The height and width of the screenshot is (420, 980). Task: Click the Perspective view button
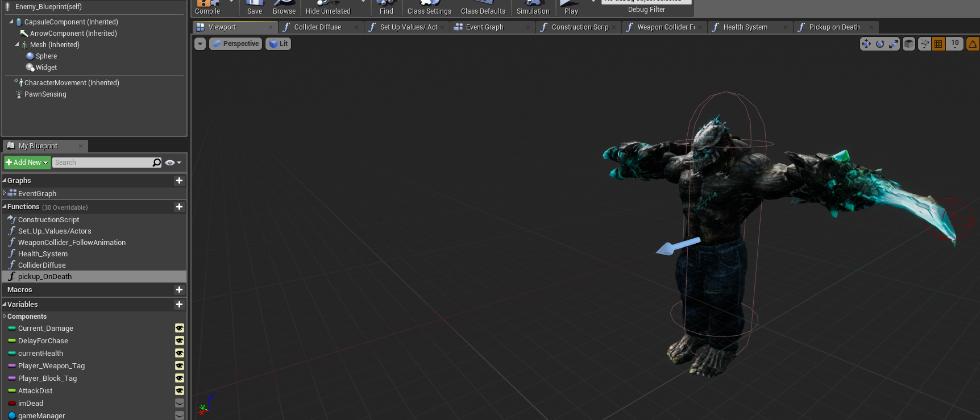236,44
